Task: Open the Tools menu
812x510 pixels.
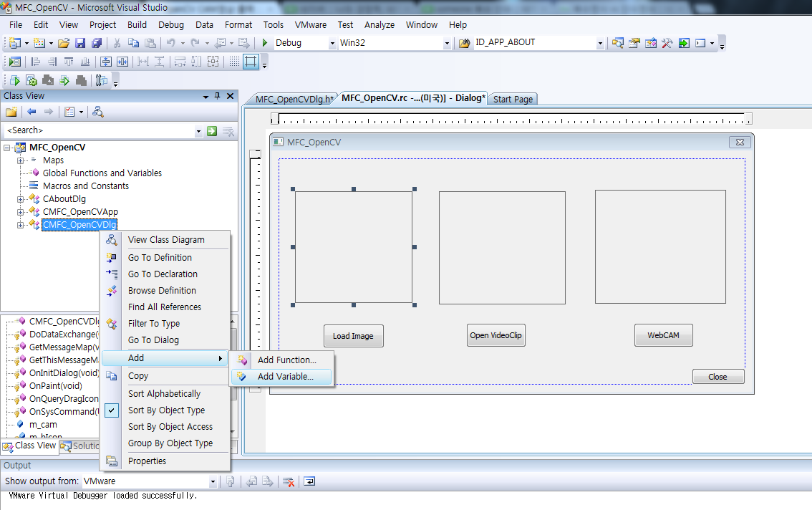Action: pos(273,24)
